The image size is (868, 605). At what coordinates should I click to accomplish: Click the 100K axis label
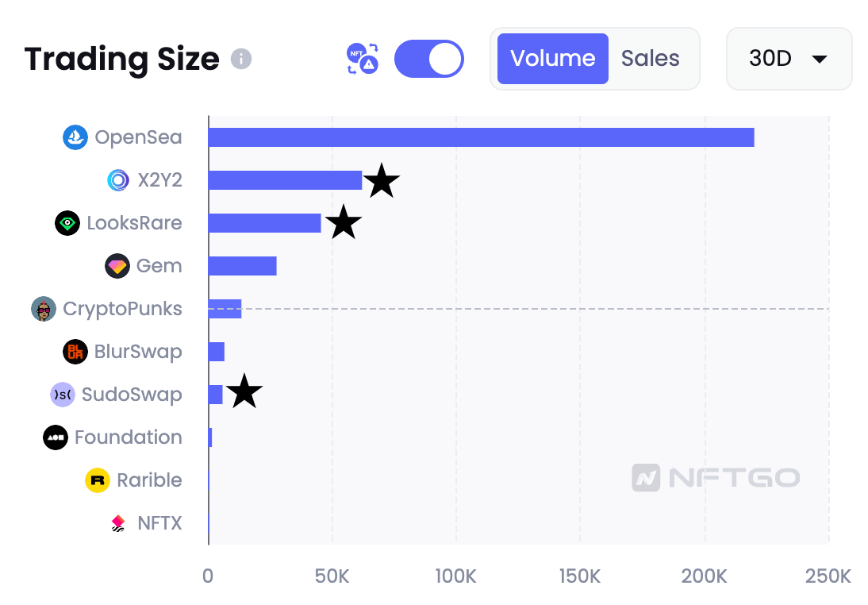click(455, 576)
